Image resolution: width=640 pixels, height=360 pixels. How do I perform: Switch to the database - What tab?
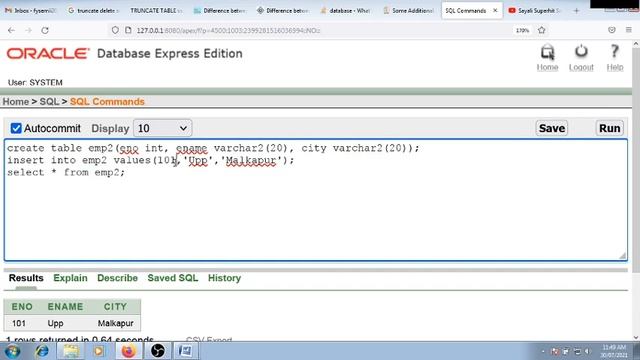coord(346,11)
